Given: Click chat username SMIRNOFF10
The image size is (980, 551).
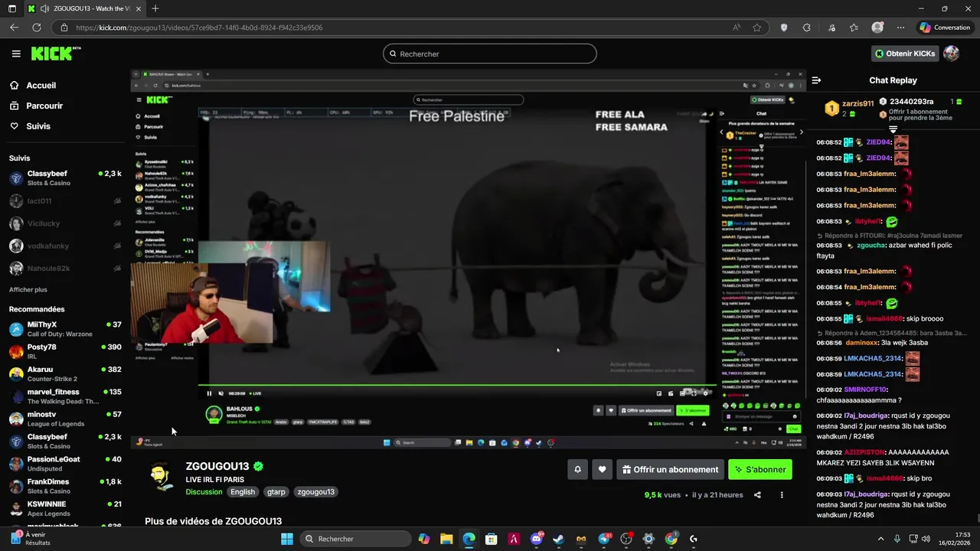Looking at the screenshot, I should 865,390.
